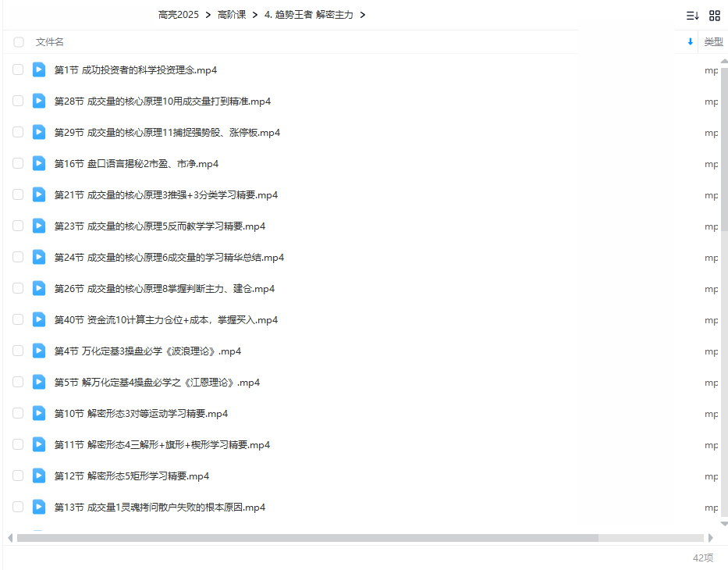Image resolution: width=728 pixels, height=570 pixels.
Task: Check the box for 第28节 成交量的核心原理10
Action: [18, 101]
